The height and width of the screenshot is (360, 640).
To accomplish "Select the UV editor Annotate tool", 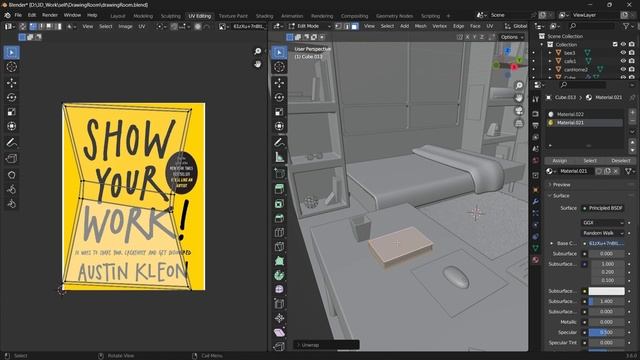I will (11, 142).
